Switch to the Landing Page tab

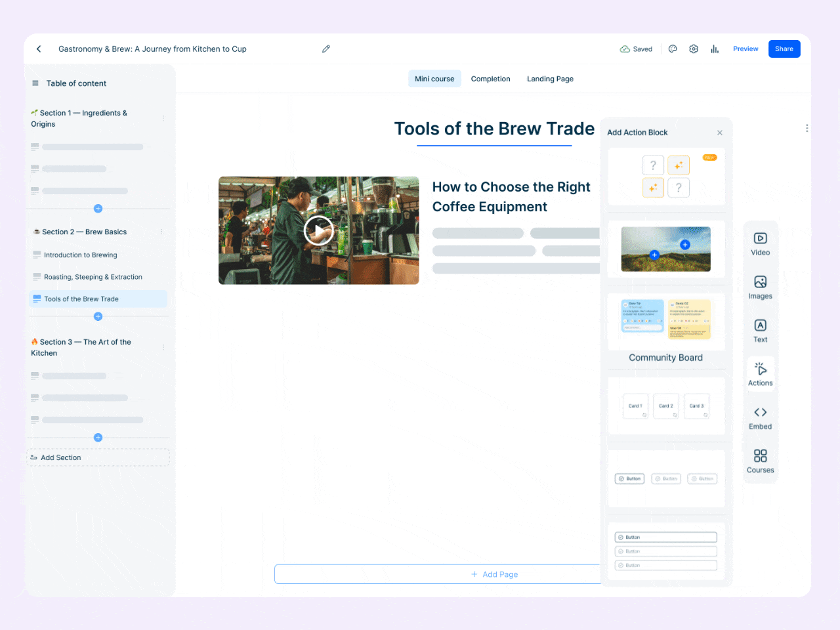coord(550,79)
